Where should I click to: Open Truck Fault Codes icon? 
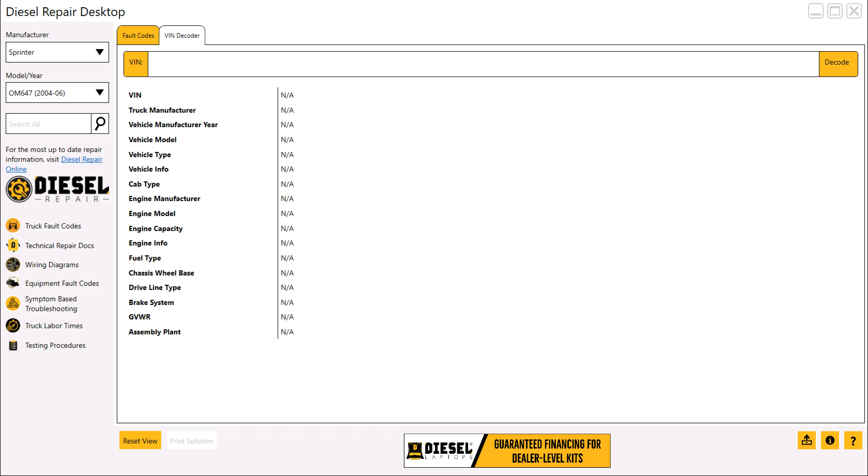(x=13, y=226)
